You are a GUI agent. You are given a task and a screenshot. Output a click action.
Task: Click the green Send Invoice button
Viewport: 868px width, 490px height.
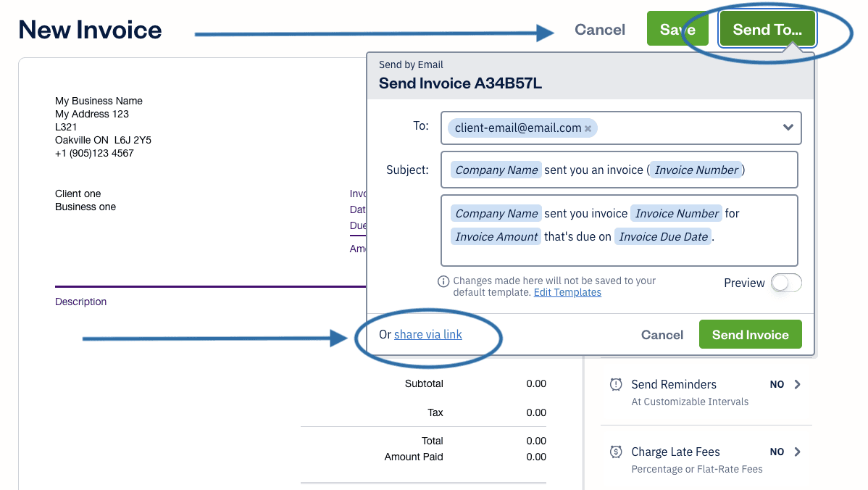(750, 334)
